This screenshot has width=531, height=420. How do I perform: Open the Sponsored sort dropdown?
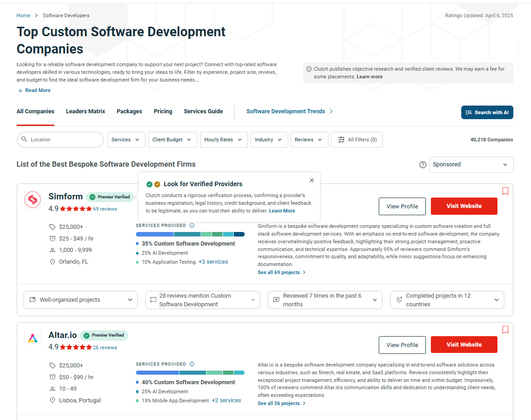(x=471, y=164)
